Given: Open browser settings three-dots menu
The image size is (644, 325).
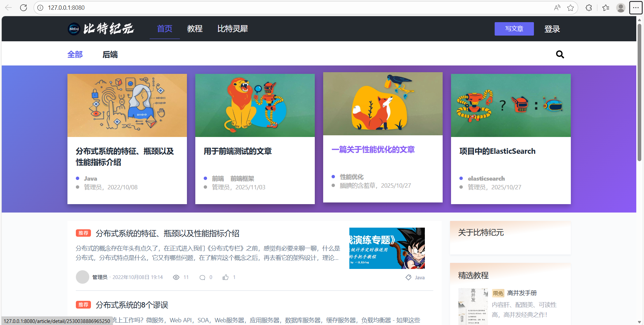Looking at the screenshot, I should tap(636, 8).
